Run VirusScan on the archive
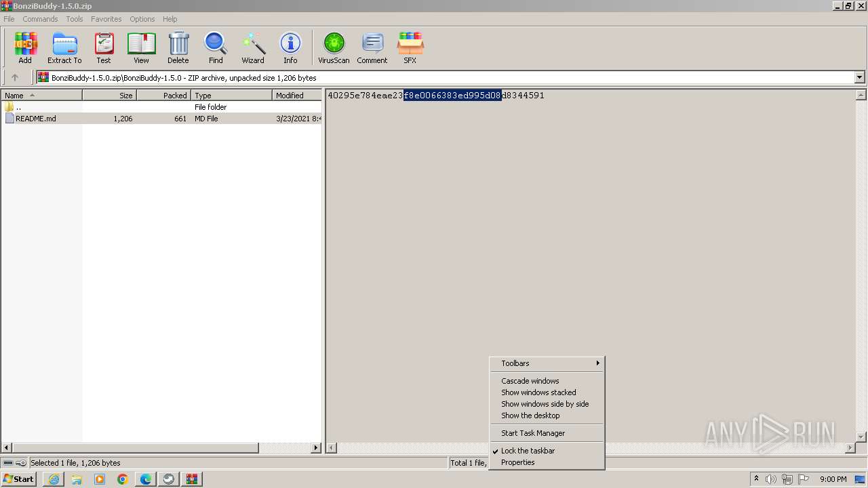 (x=334, y=47)
